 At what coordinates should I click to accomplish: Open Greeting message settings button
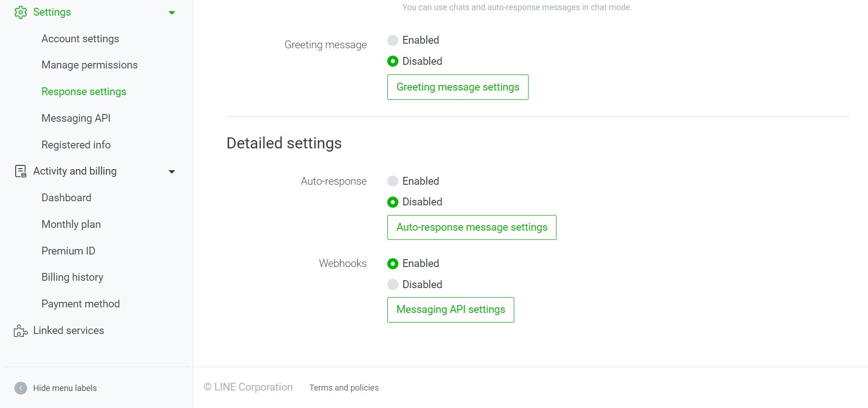click(x=458, y=87)
